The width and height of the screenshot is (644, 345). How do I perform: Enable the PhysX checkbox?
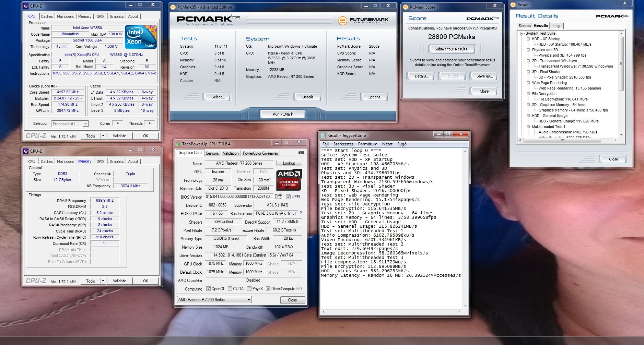(x=249, y=289)
